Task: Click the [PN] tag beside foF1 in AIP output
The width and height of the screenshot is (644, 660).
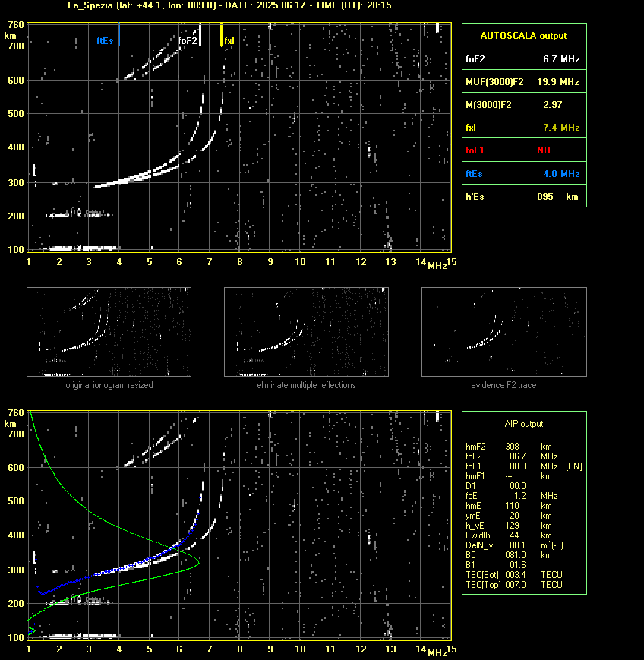Action: pos(574,466)
